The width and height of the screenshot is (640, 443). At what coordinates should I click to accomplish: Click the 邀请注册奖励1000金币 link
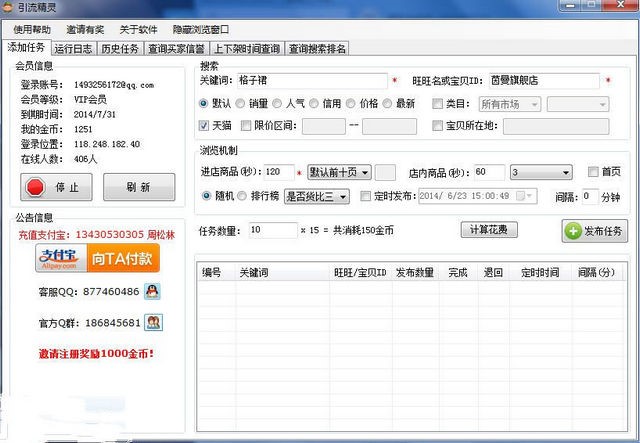tap(96, 354)
